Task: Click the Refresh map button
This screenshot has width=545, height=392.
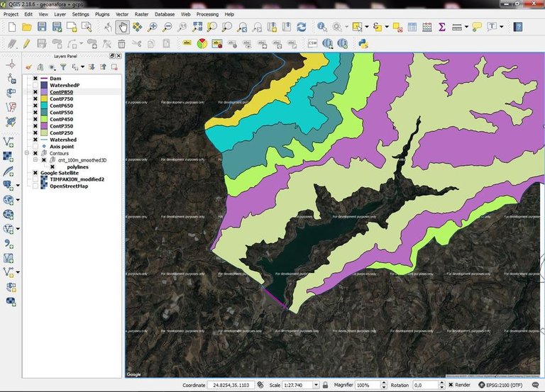Action: (x=302, y=27)
